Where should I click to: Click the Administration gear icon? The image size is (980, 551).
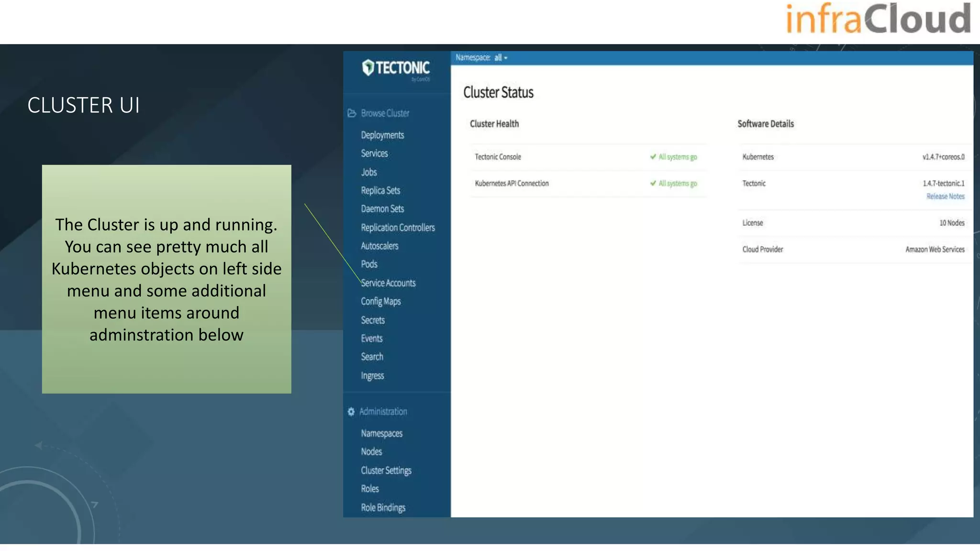pos(351,412)
